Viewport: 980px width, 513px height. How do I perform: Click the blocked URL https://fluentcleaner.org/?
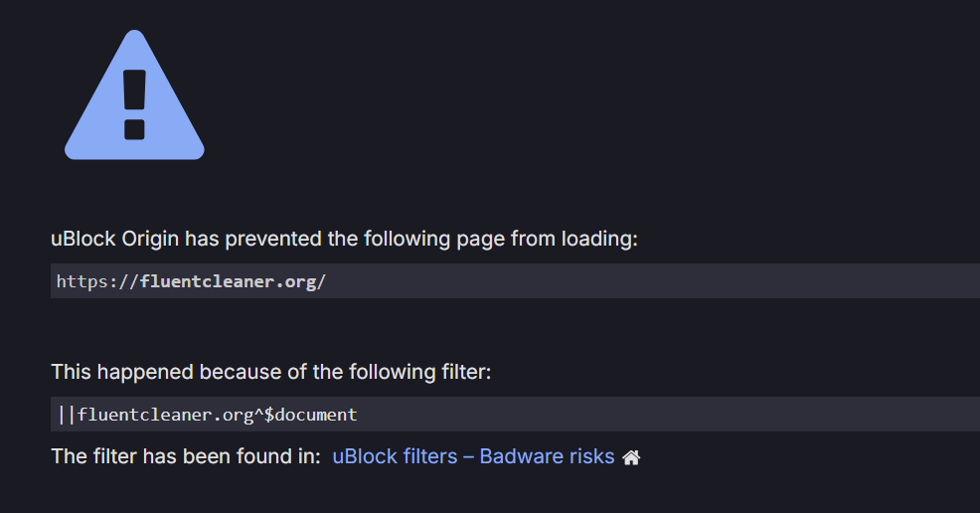tap(191, 281)
